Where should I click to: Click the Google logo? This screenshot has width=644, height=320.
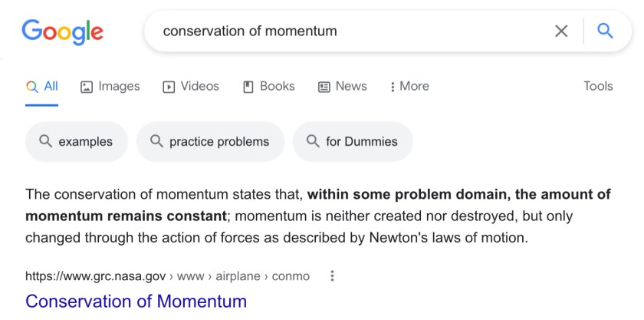pos(62,31)
